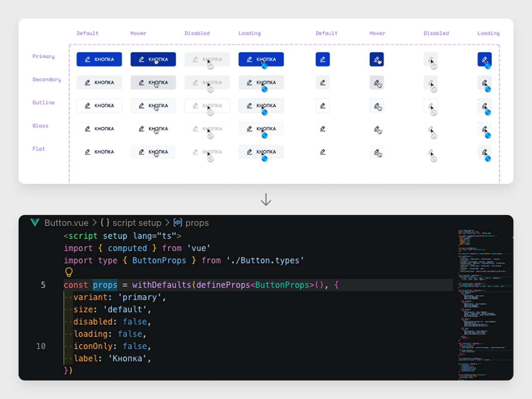Click line number 10 in the editor gutter
532x399 pixels.
(41, 346)
